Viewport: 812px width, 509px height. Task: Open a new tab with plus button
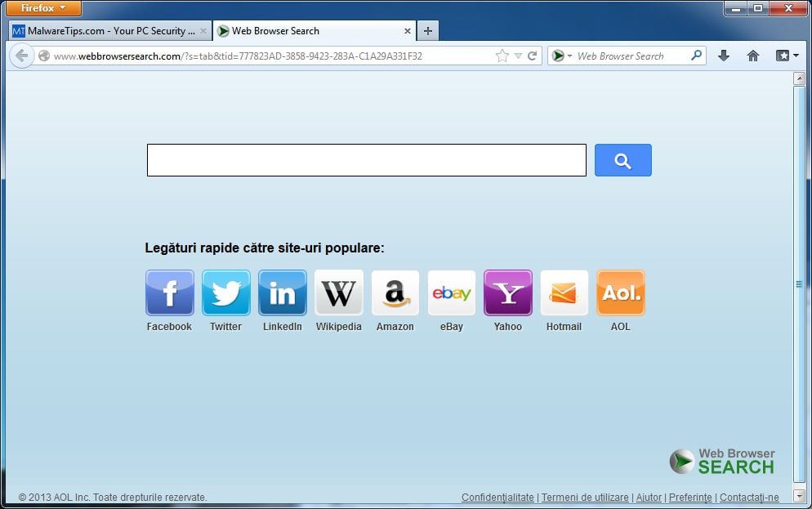(x=428, y=31)
